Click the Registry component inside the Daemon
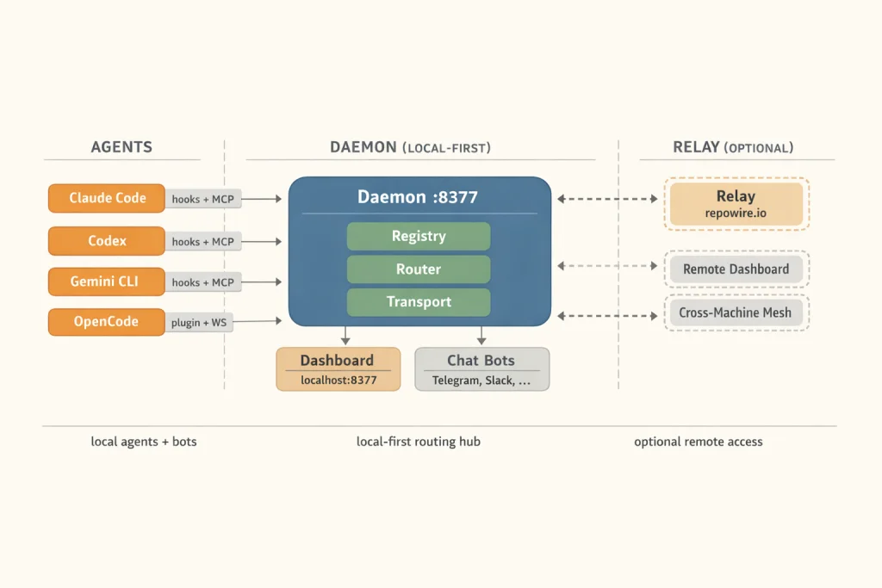The image size is (882, 588). point(419,236)
